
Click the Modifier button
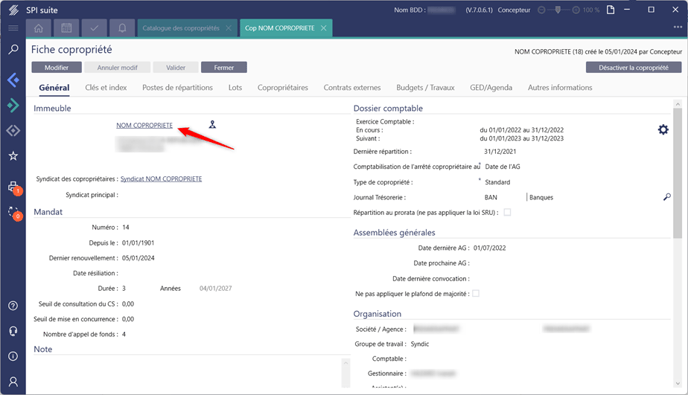(57, 67)
